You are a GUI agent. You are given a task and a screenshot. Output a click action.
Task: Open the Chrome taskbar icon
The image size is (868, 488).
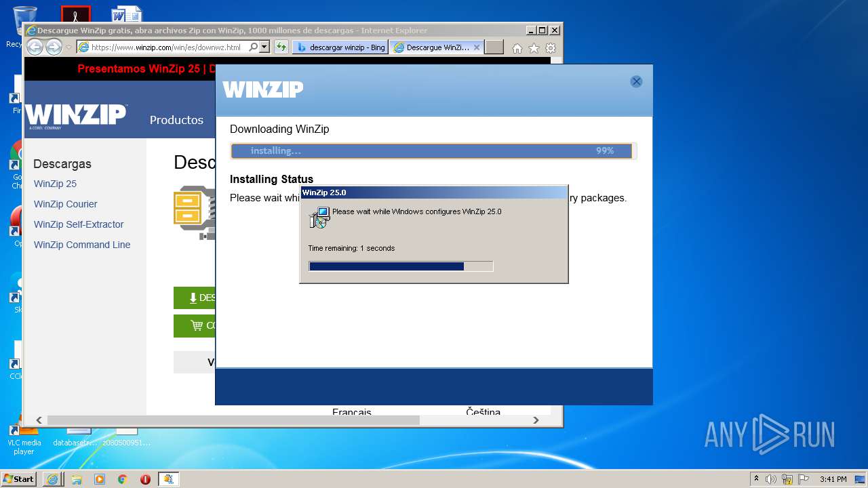(122, 479)
